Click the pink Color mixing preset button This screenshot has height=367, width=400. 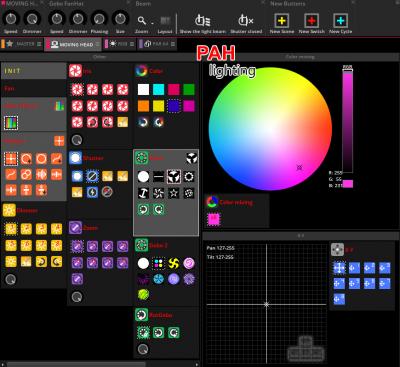214,219
